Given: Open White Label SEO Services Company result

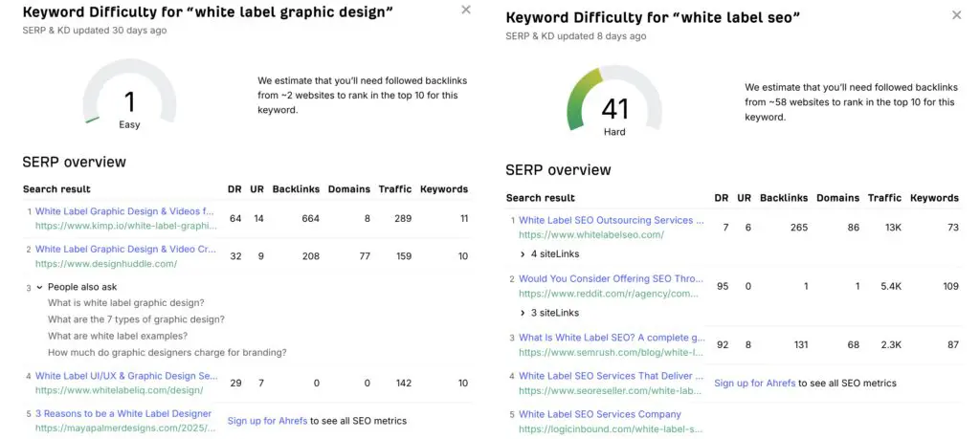Looking at the screenshot, I should [600, 414].
